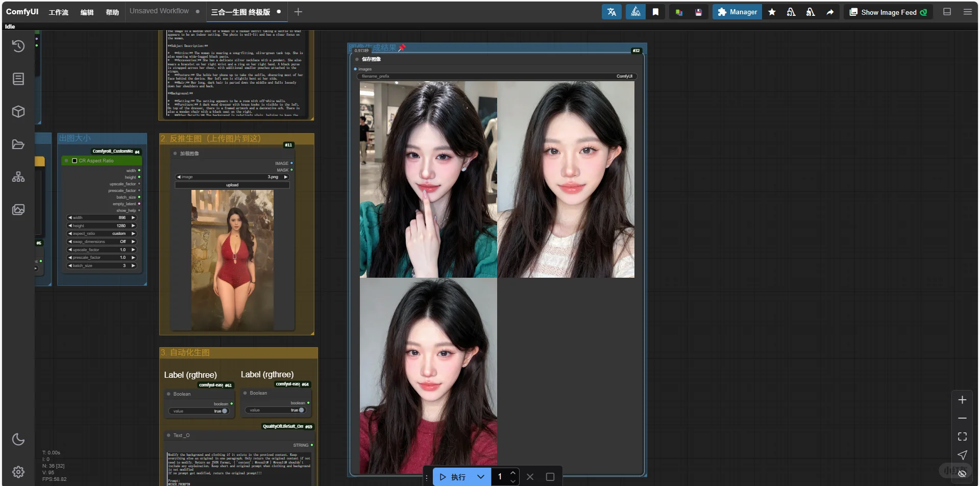Click the filename_prefix input field
Image resolution: width=980 pixels, height=486 pixels.
pyautogui.click(x=497, y=76)
